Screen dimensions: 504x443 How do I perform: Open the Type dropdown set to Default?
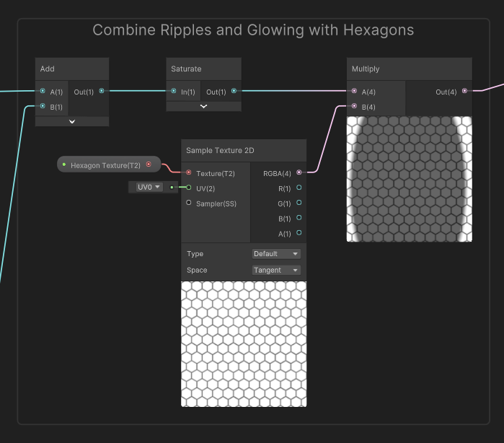tap(276, 254)
